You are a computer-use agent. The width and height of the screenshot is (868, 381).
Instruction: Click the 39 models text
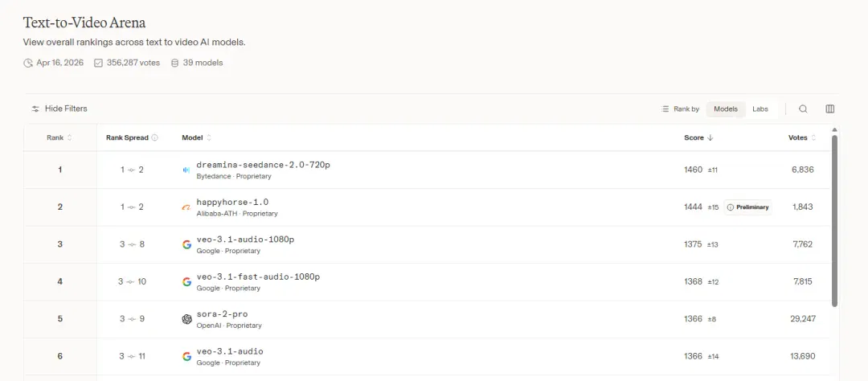click(x=203, y=63)
